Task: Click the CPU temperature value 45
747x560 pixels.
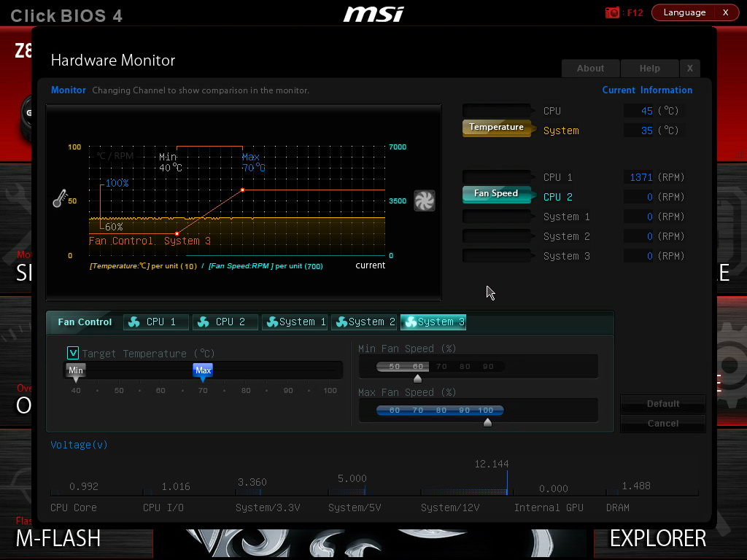Action: (x=646, y=111)
